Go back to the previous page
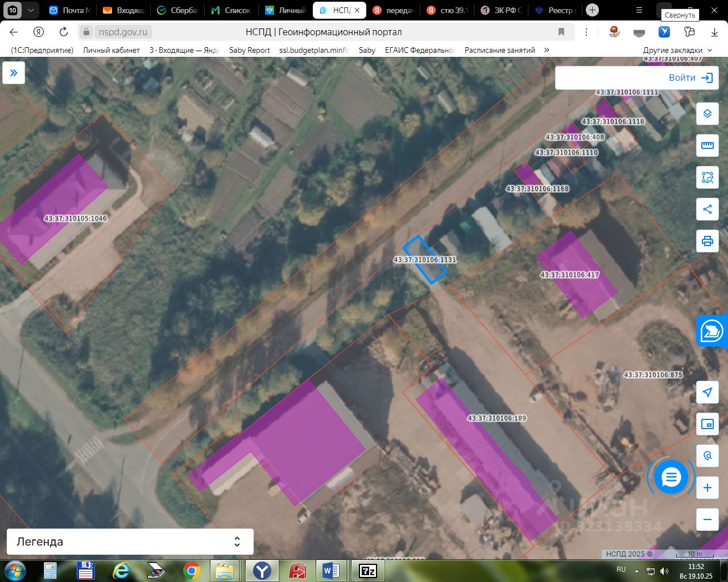This screenshot has width=728, height=582. click(x=14, y=32)
